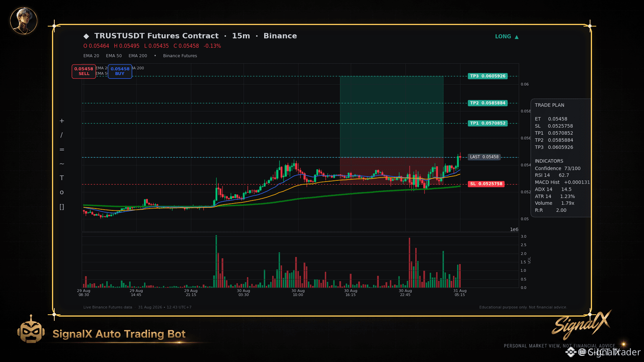Screen dimensions: 644x362
Task: Click the TP1 0.0570852 row in Trade Plan
Action: (554, 133)
